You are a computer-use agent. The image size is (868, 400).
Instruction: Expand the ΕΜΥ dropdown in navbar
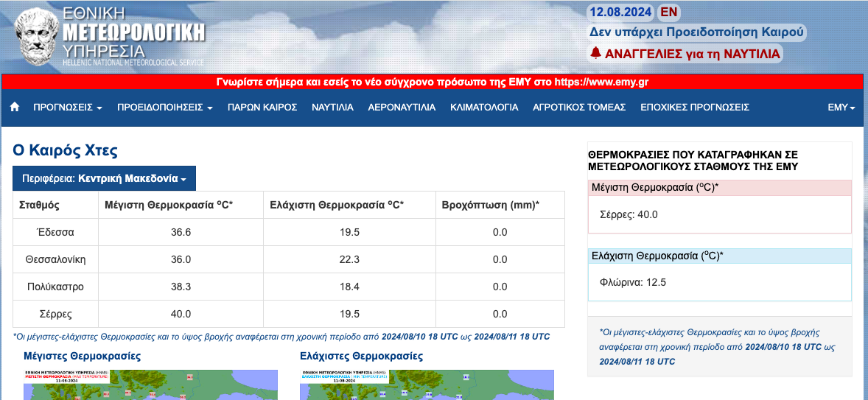coord(841,108)
